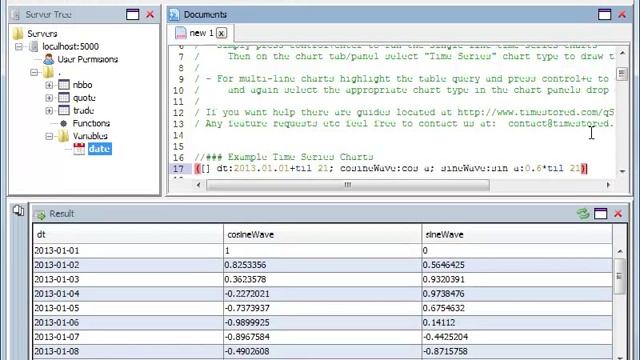Close the Documents panel

tap(622, 15)
